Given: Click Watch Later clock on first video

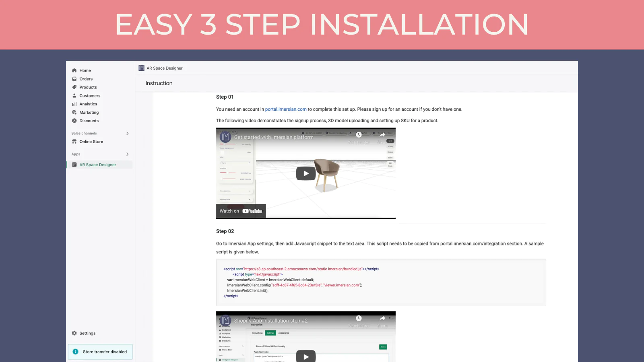Looking at the screenshot, I should coord(359,135).
